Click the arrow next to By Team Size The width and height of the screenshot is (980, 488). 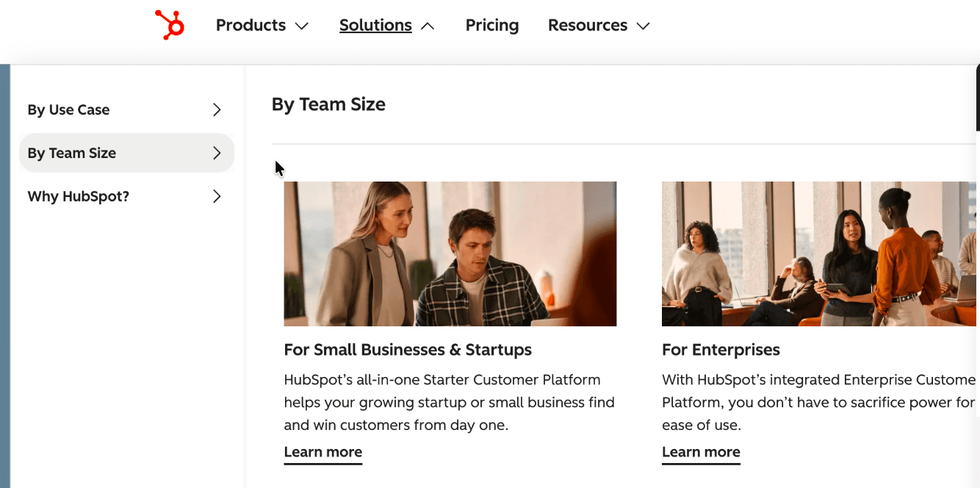pyautogui.click(x=217, y=153)
